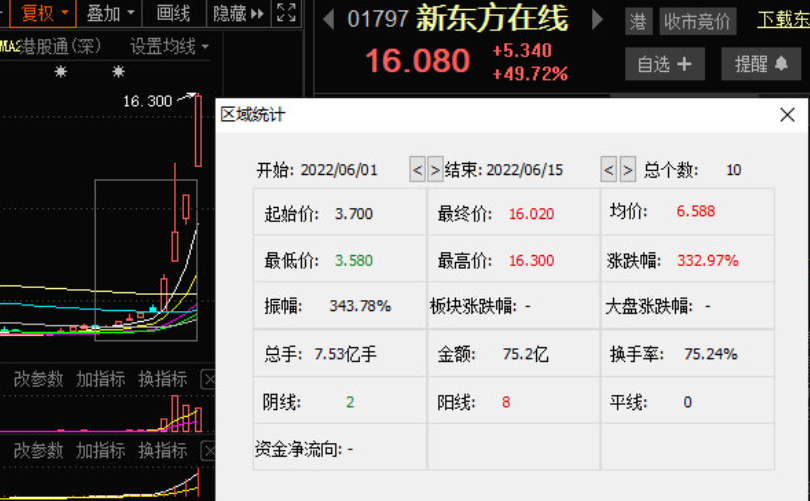
Task: Click the 最低价 value 3.580
Action: click(x=354, y=260)
